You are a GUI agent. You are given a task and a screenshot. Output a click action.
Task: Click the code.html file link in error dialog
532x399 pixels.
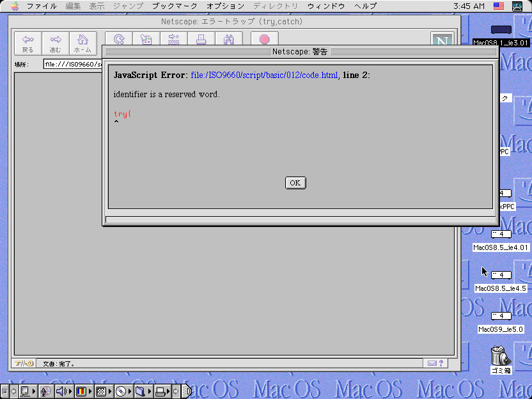pos(264,75)
